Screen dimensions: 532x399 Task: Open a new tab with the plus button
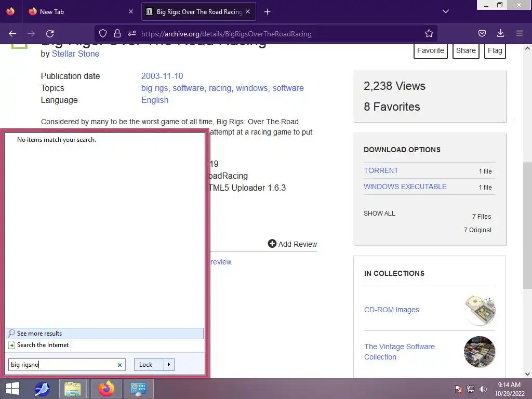click(268, 12)
